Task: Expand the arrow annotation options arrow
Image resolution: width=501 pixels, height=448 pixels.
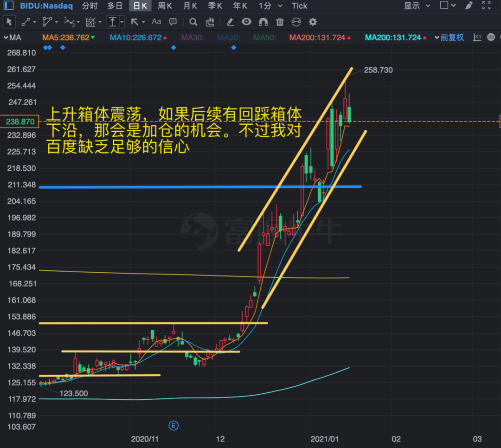Action: (143, 22)
